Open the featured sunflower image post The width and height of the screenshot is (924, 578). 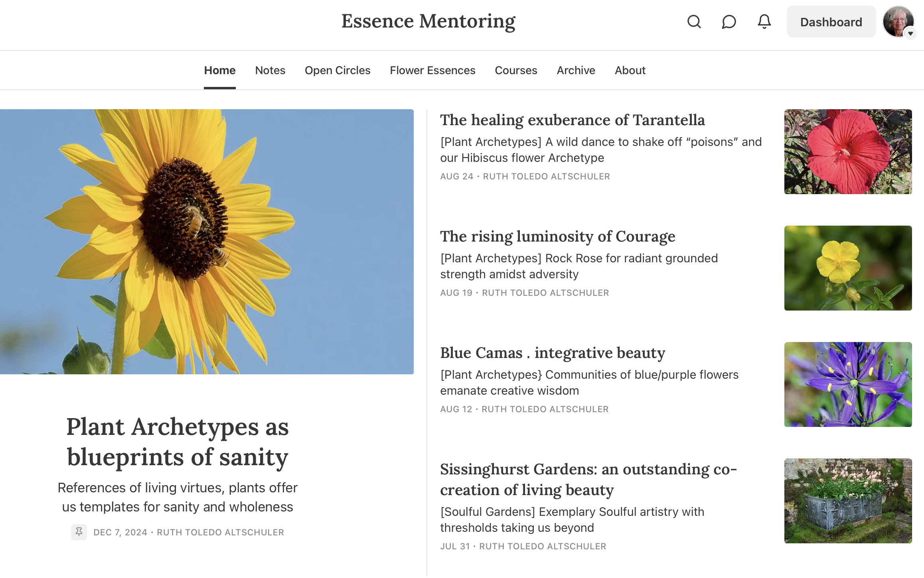click(207, 242)
